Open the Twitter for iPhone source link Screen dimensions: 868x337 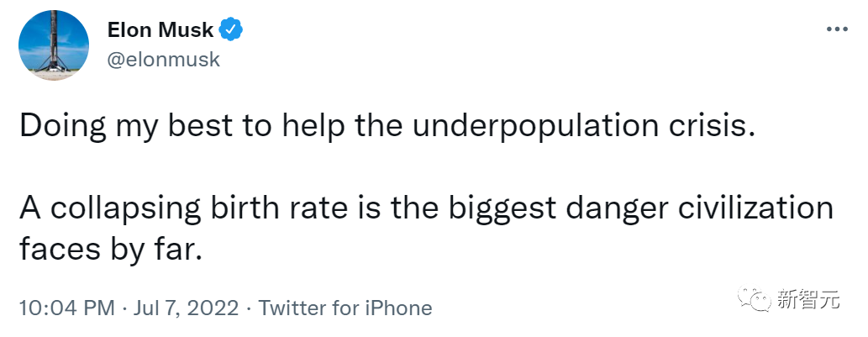coord(345,308)
